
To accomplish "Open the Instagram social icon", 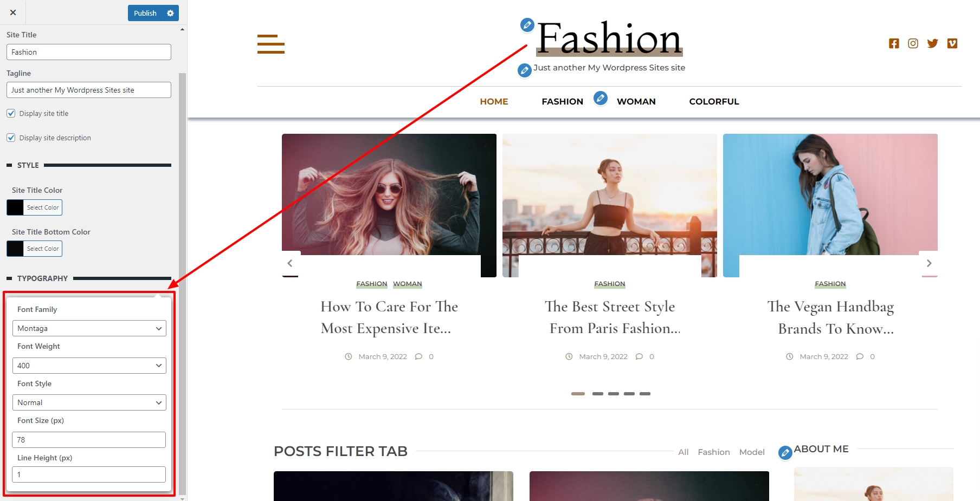I will coord(913,43).
